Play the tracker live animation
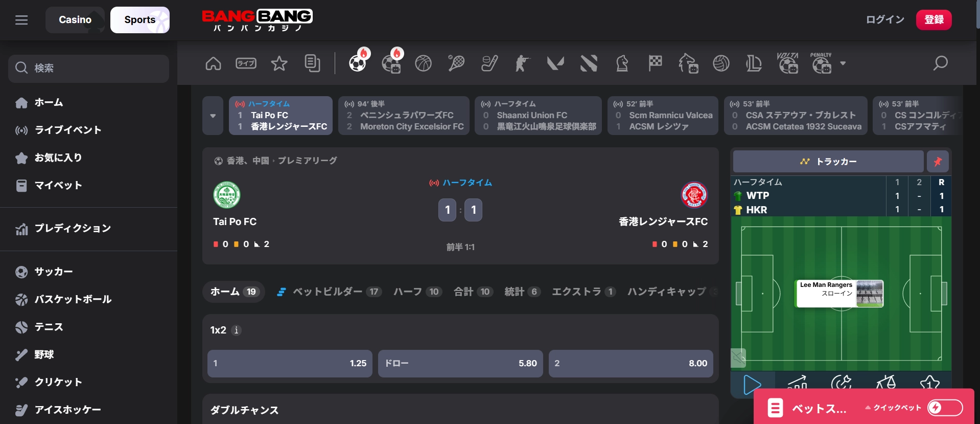 753,384
